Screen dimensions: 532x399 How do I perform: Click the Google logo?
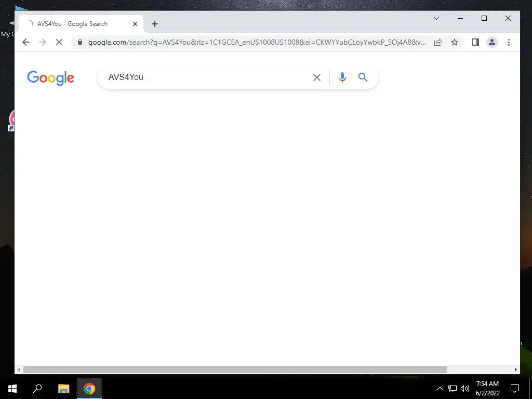[x=50, y=78]
